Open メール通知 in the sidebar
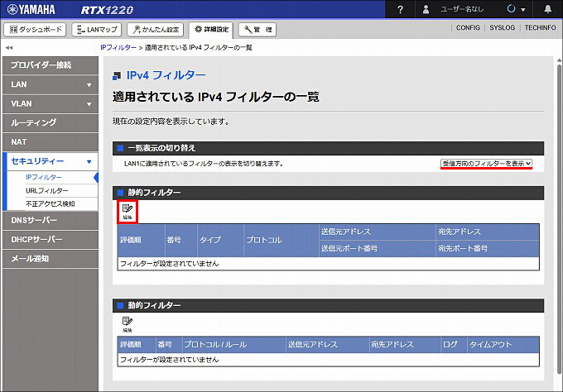 51,259
